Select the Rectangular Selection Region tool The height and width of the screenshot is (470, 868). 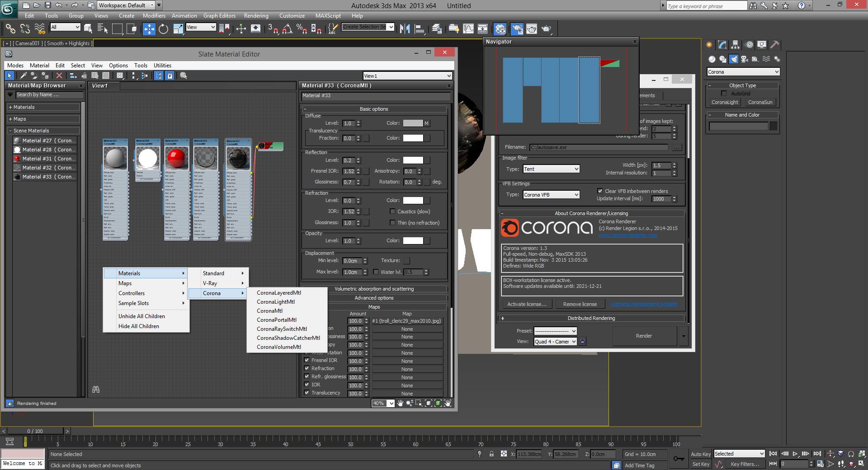tap(117, 29)
